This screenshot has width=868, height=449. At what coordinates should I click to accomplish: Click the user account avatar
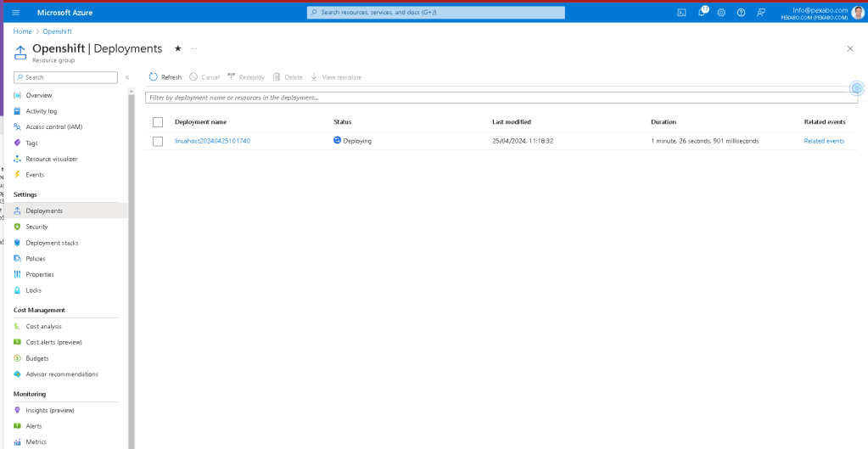point(858,12)
